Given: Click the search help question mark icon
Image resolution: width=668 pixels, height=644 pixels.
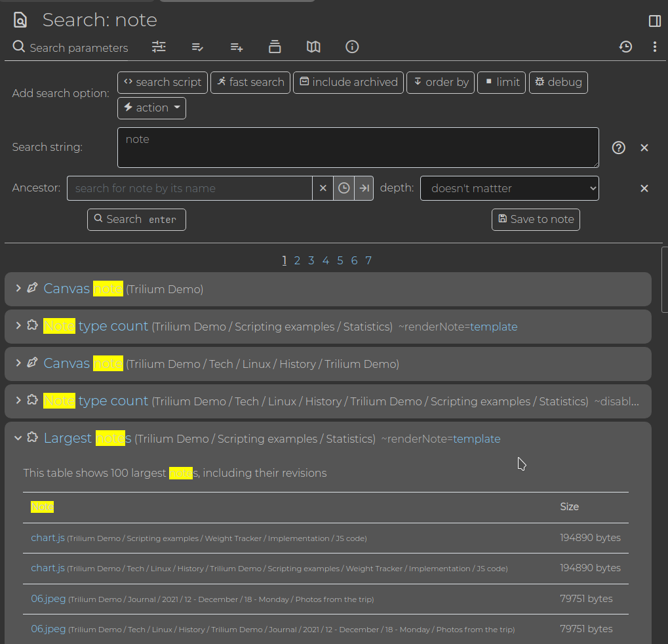Looking at the screenshot, I should pos(618,148).
